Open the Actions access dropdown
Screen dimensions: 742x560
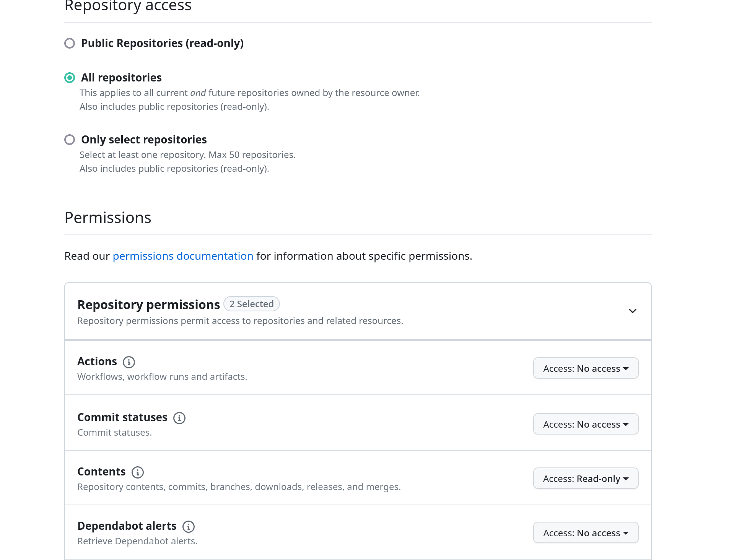point(586,368)
